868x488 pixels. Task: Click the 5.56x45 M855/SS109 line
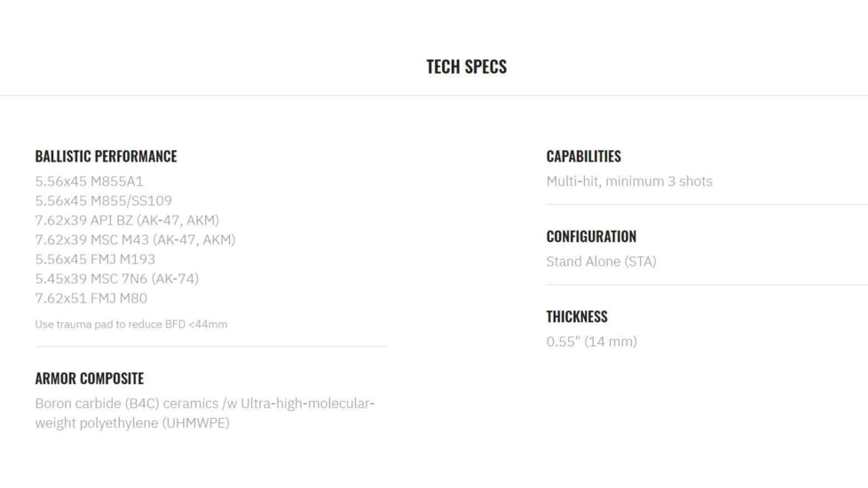click(104, 201)
